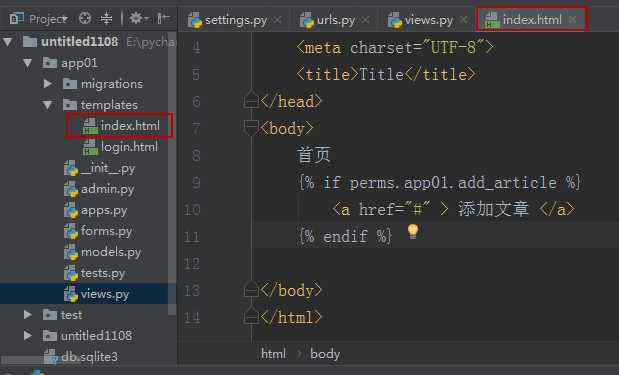Viewport: 619px width, 375px height.
Task: Click the Python file icon beside forms.py
Action: 71,231
